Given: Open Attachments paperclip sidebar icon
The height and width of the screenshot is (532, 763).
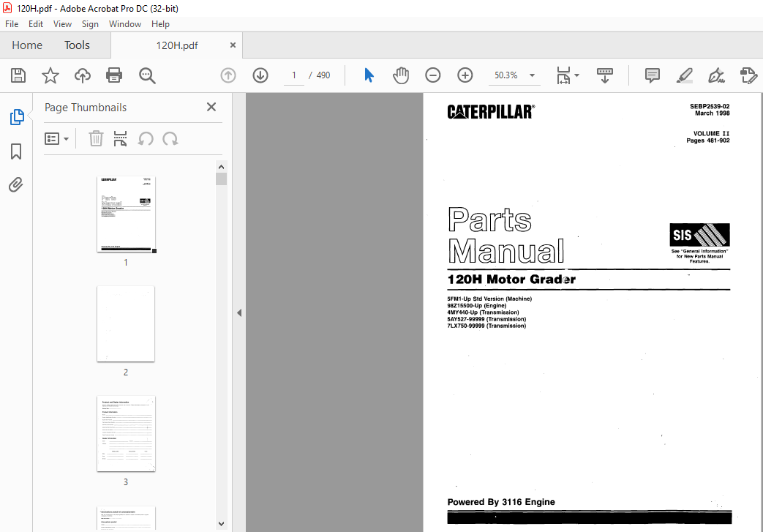Looking at the screenshot, I should (16, 185).
